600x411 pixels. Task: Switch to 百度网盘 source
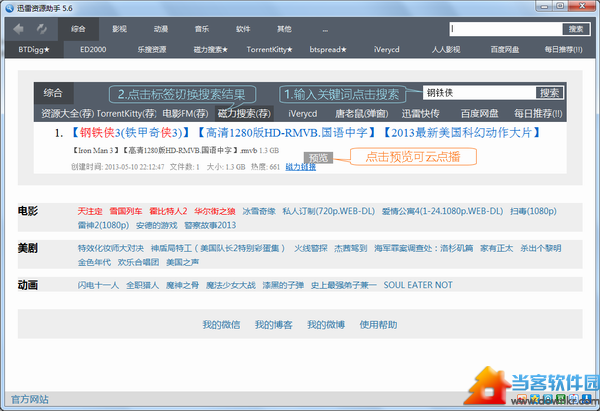(x=505, y=49)
